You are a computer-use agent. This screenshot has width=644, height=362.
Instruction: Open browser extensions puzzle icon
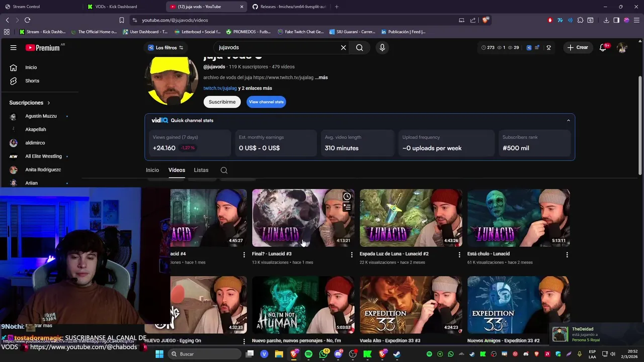coord(580,20)
